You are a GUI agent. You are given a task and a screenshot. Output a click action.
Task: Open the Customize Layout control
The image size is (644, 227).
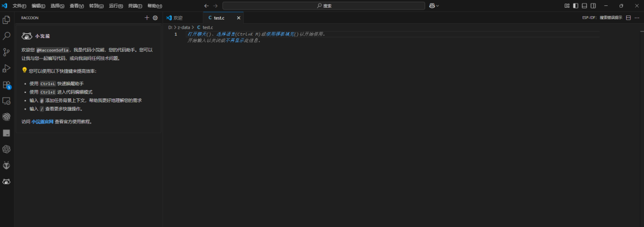coord(567,6)
